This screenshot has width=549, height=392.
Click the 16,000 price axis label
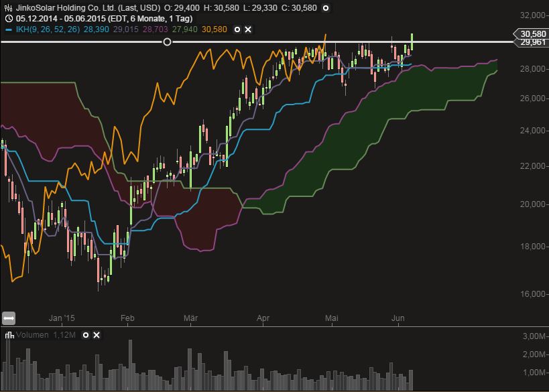click(532, 294)
